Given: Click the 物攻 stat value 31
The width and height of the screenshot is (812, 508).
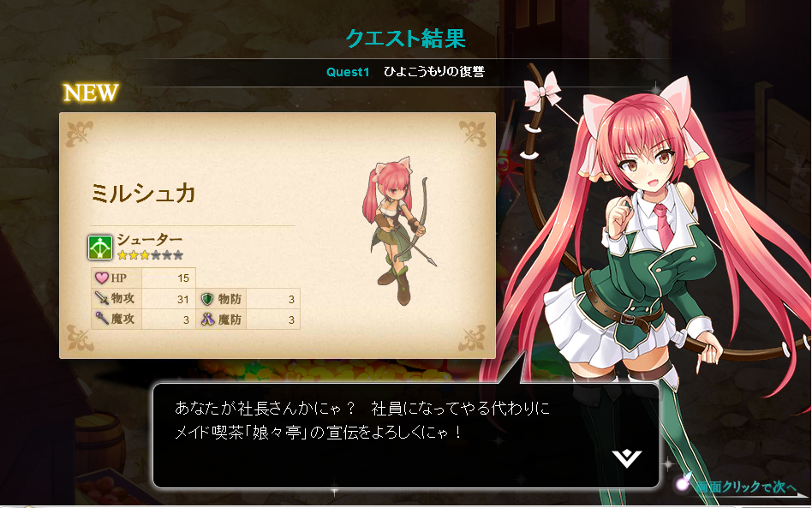Looking at the screenshot, I should click(182, 299).
